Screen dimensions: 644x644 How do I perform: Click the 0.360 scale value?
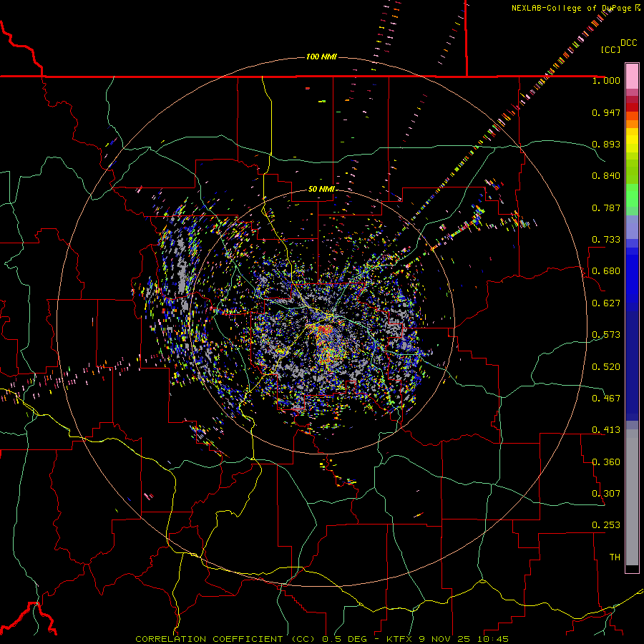coord(606,462)
